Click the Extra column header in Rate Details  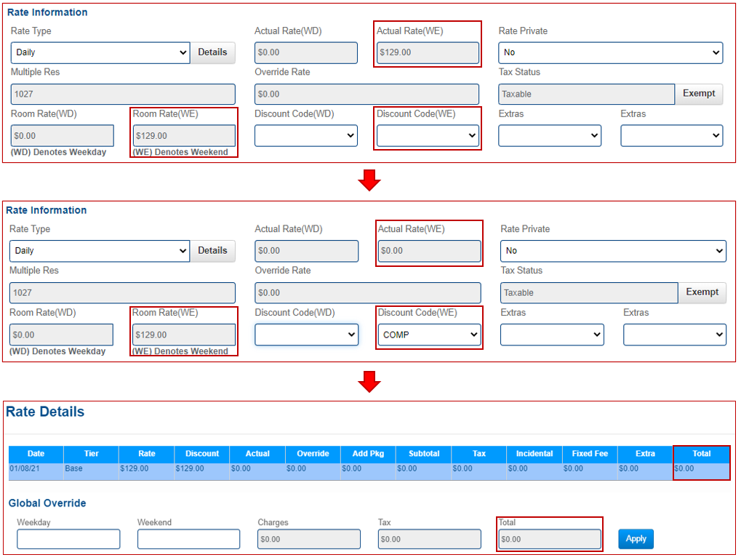tap(645, 454)
